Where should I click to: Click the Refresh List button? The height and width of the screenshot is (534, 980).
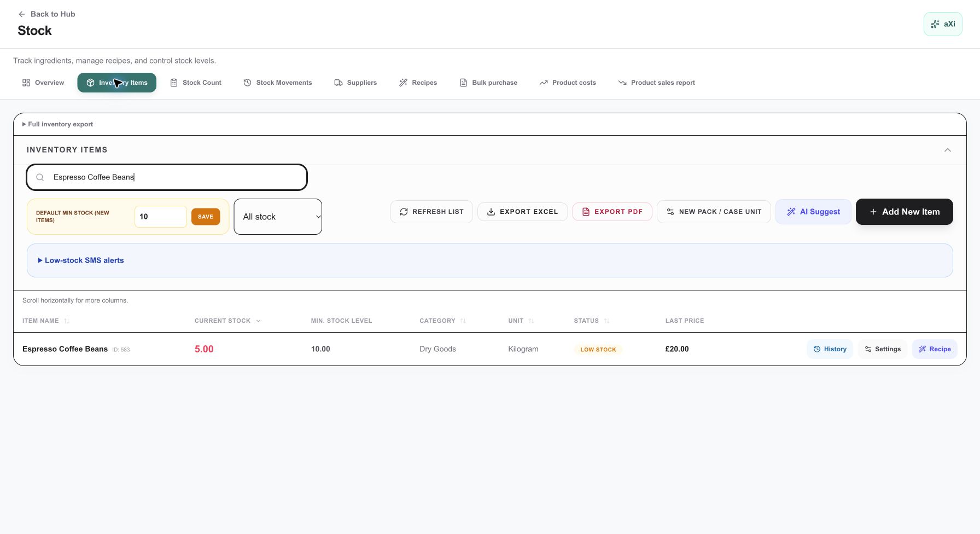click(431, 212)
